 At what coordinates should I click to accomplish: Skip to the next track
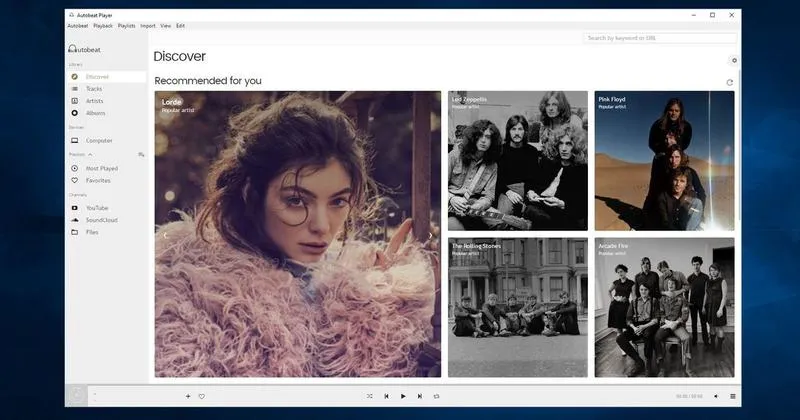(420, 396)
